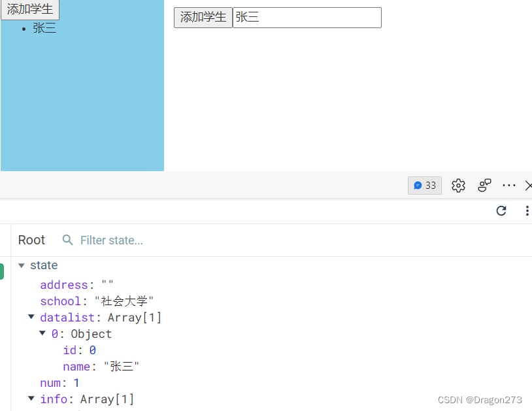Open DevTools settings gear
Screen dimensions: 532x411
(458, 186)
